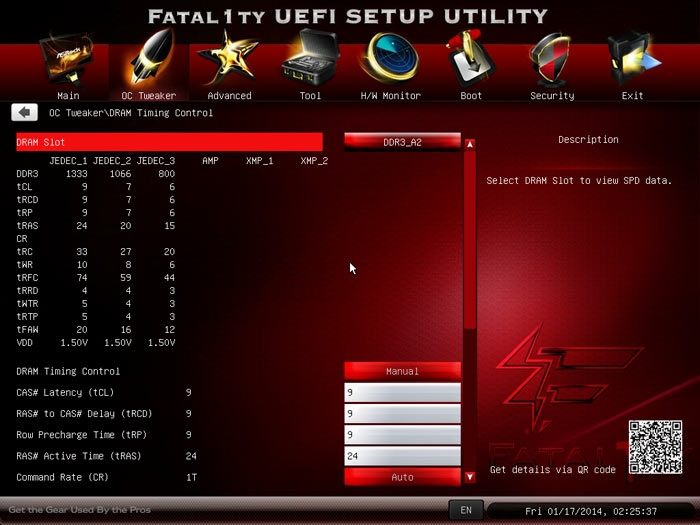Screen dimensions: 700x525
Task: Edit the RAS# to CAS# Delay field
Action: click(x=402, y=413)
